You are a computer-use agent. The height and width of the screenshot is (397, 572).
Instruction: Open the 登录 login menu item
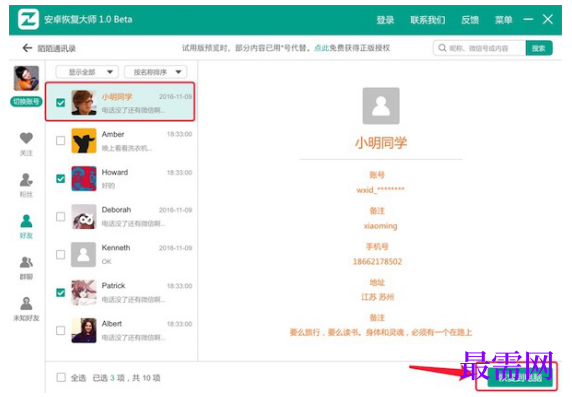385,20
